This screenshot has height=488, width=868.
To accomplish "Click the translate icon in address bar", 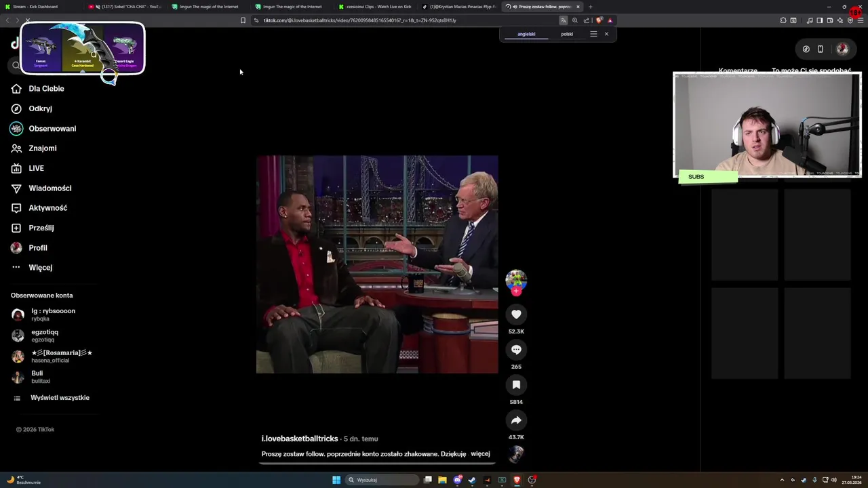I will point(563,20).
